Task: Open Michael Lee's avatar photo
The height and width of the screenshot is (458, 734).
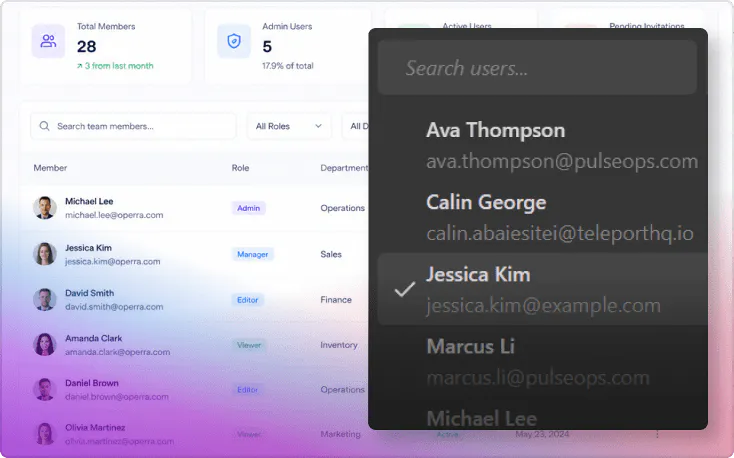Action: point(45,207)
